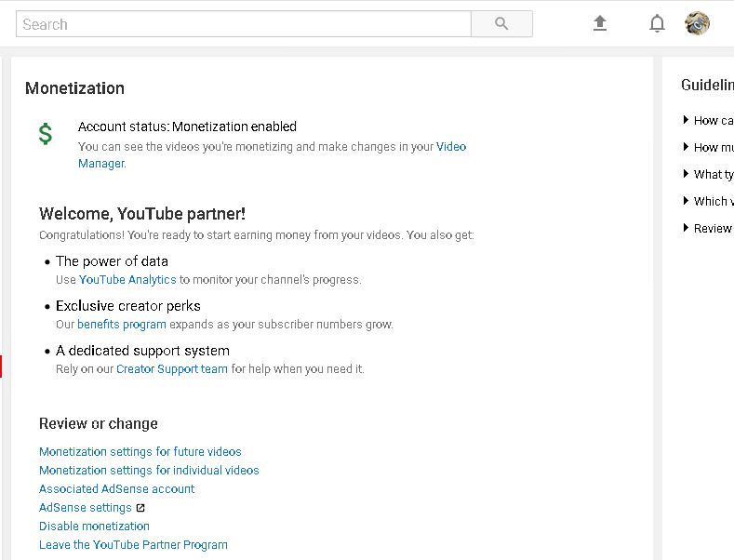
Task: Open the notifications bell
Action: click(657, 23)
